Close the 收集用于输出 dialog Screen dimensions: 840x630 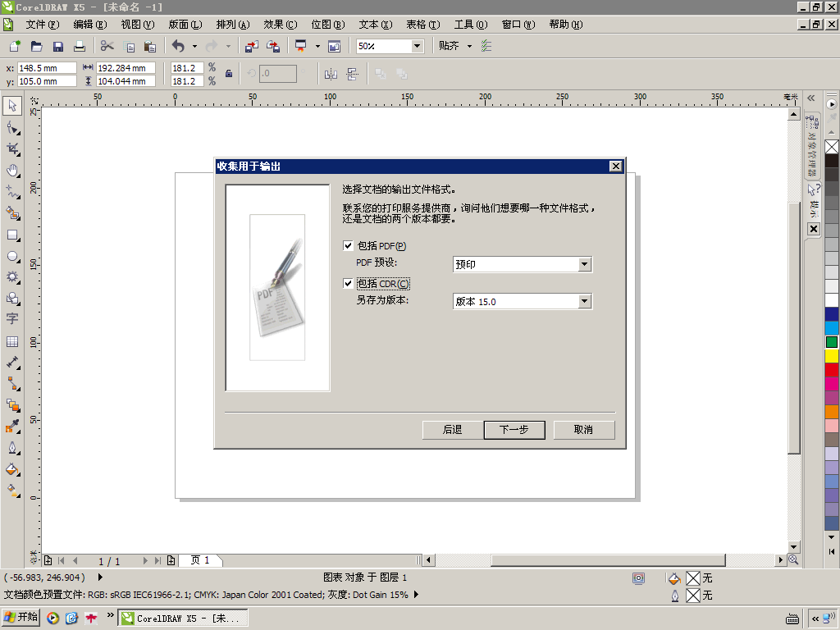(x=616, y=166)
